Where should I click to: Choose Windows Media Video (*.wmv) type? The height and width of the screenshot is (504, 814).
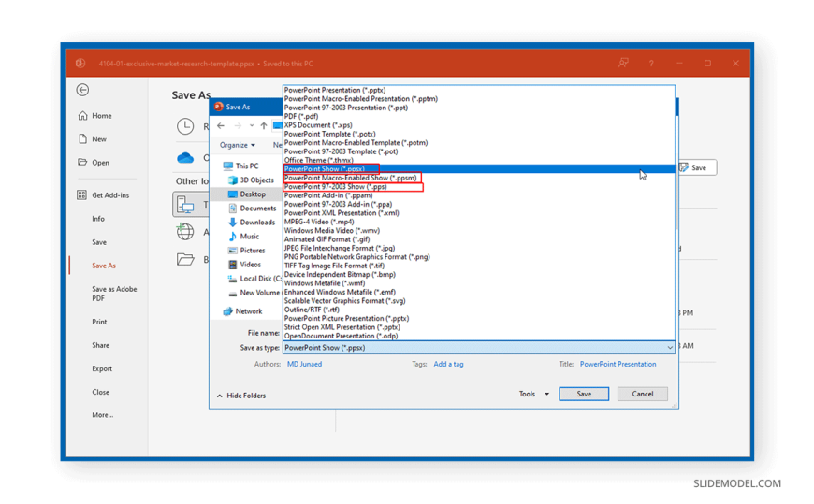(x=479, y=230)
